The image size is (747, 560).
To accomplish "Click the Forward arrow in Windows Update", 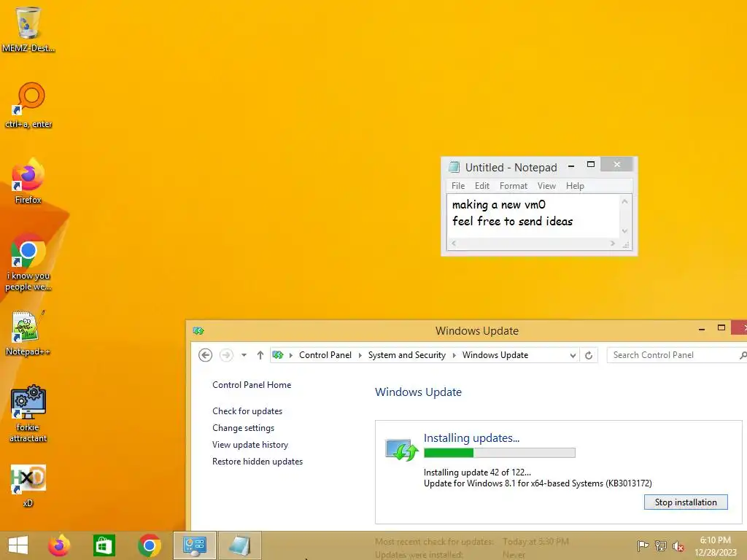I will 226,355.
